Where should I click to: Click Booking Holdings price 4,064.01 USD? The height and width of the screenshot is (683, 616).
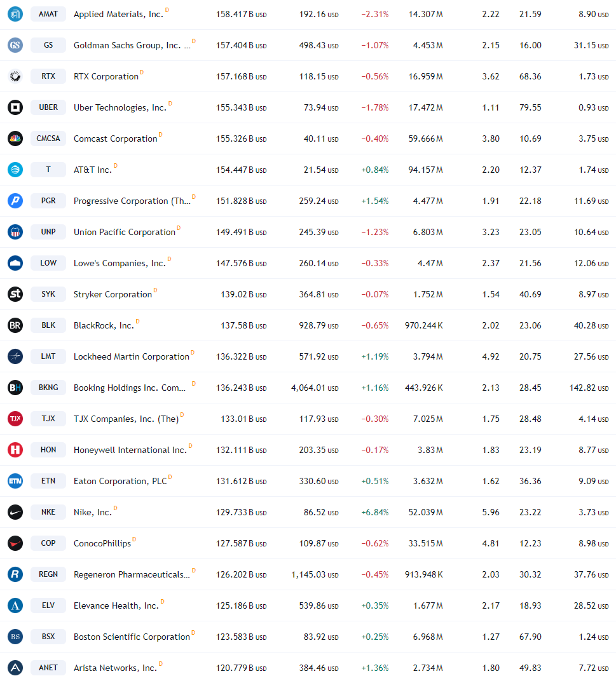pos(315,388)
